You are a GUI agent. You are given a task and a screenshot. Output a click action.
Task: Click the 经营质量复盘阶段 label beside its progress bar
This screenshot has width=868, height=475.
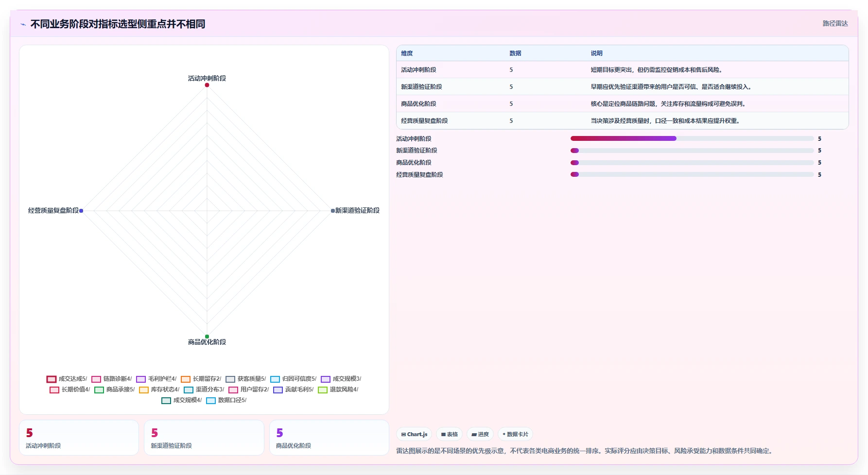click(419, 175)
